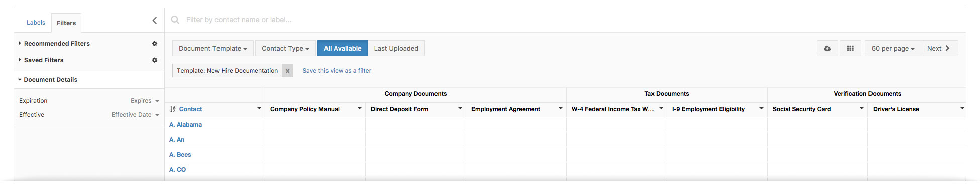Screen dimensions: 980x188
Task: Open the Expires expiration dropdown
Action: coord(145,101)
